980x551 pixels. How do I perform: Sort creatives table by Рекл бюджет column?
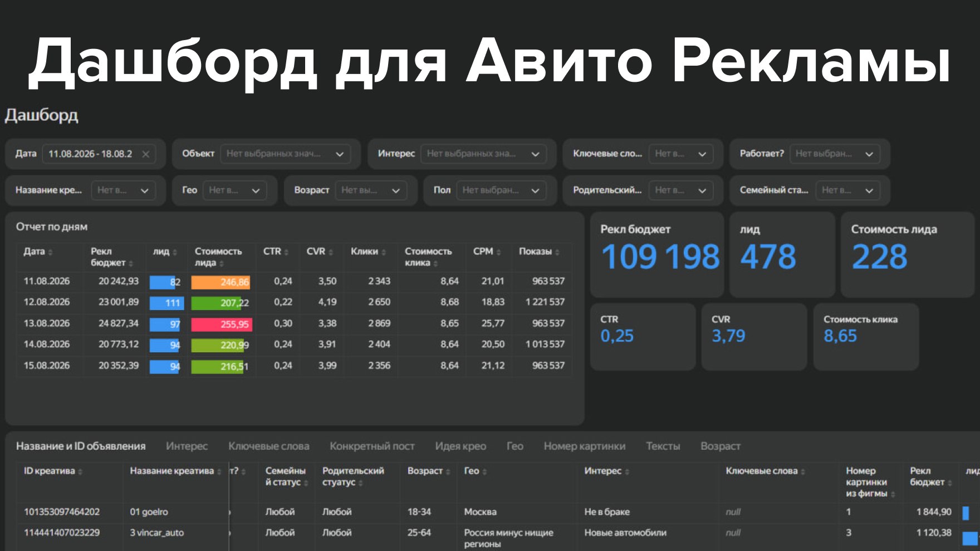pos(931,476)
